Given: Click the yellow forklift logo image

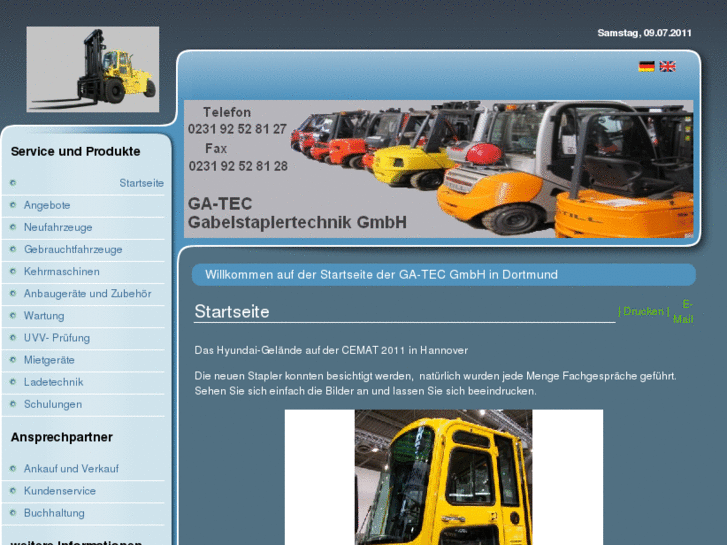Looking at the screenshot, I should coord(93,69).
